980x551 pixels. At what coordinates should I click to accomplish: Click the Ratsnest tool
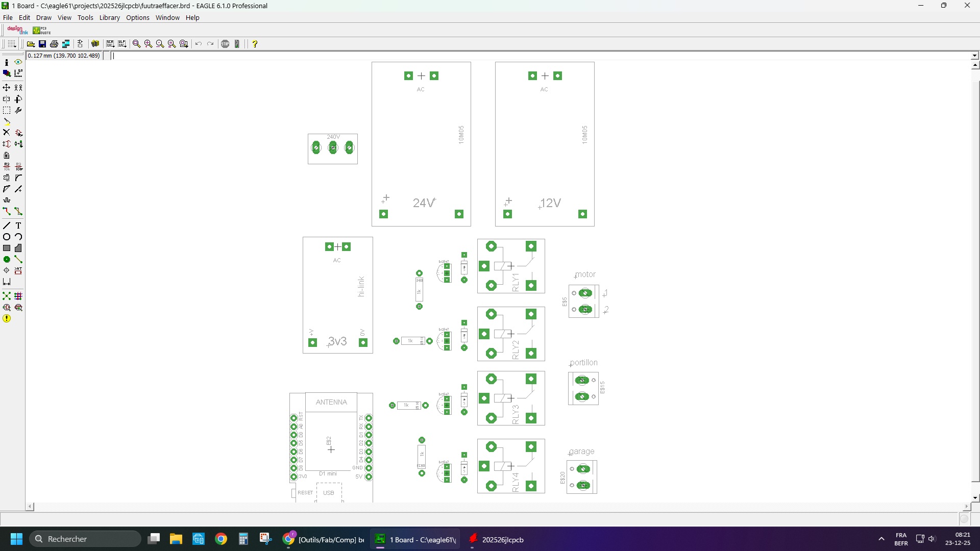7,296
